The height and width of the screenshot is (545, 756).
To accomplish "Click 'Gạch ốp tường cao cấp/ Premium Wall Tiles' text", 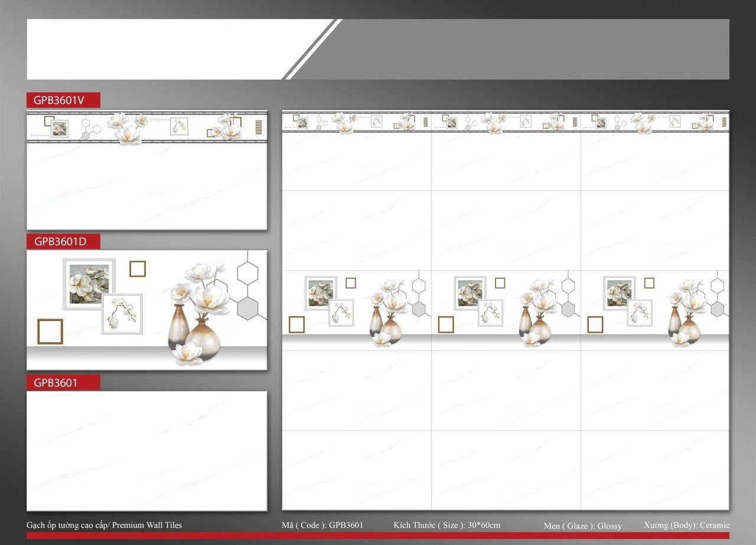I will (x=104, y=525).
